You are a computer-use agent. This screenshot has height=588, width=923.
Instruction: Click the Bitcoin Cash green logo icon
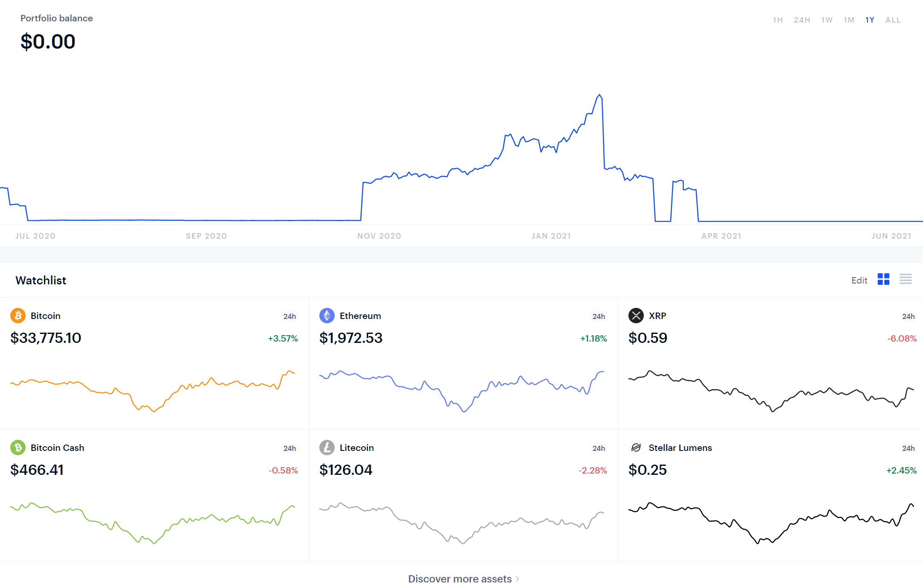pos(18,448)
